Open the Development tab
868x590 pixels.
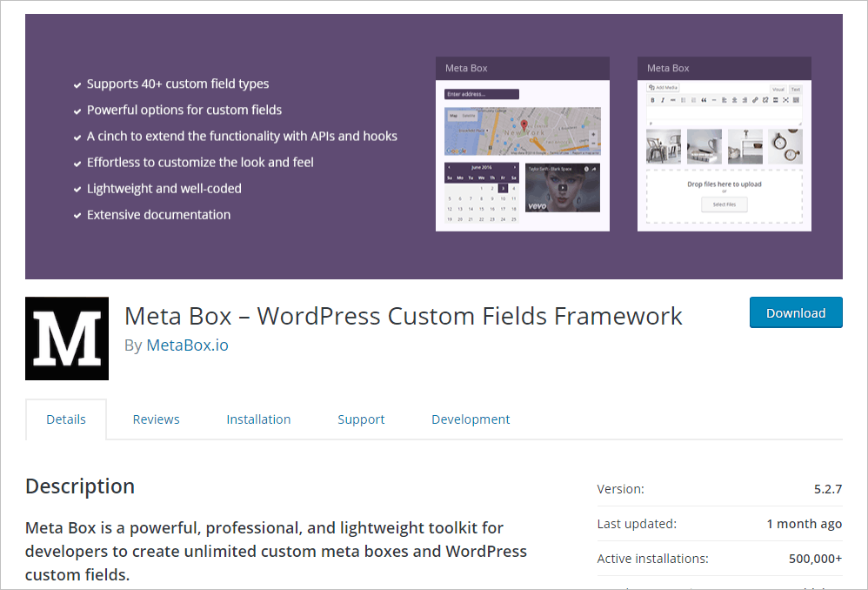pyautogui.click(x=471, y=419)
